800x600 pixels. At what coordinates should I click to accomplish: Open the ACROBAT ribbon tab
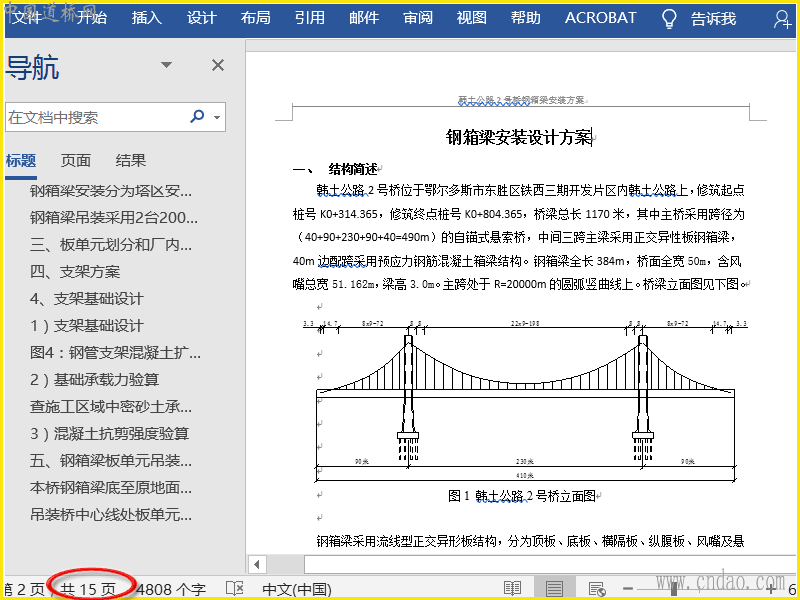pos(600,18)
